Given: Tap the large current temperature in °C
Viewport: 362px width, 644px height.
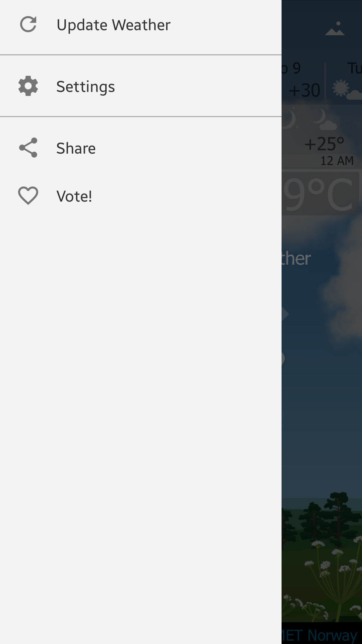Looking at the screenshot, I should (320, 194).
